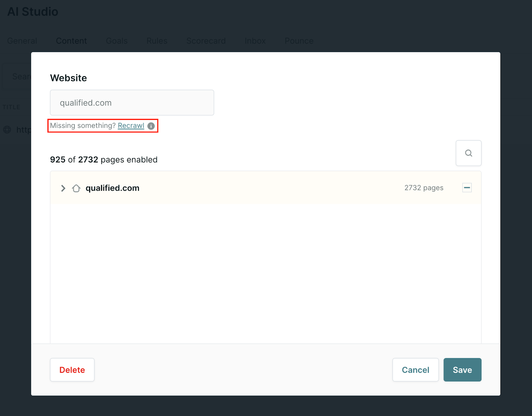Toggle the qualified.com pages checkbox

point(467,188)
